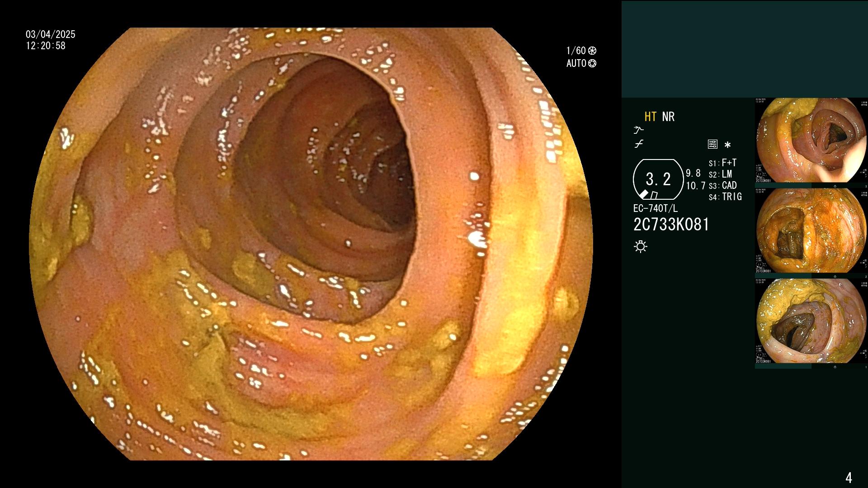This screenshot has height=488, width=868.
Task: Click the 9.8 value beside scope
Action: [693, 173]
